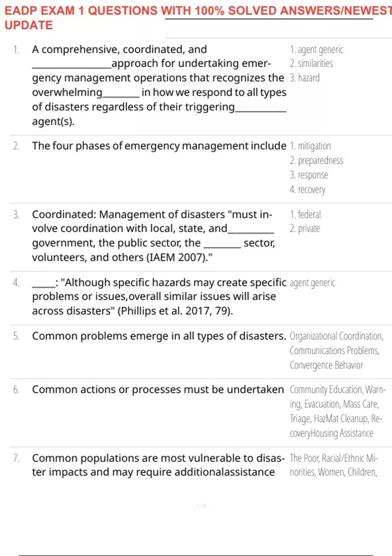Click the 'federal' answer in question 3
The height and width of the screenshot is (556, 392).
pos(305,215)
